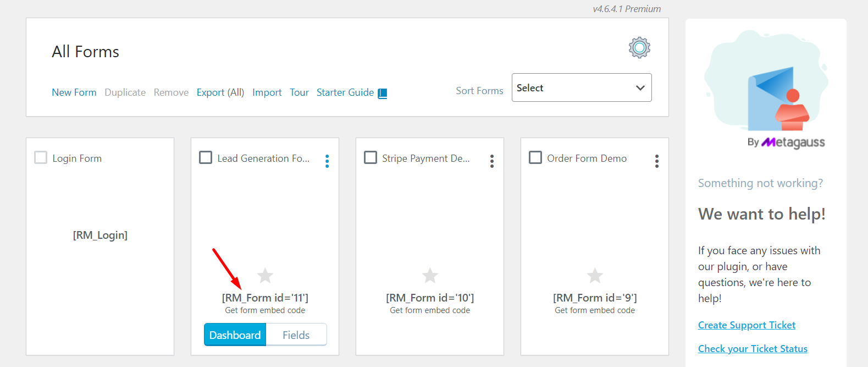Click Export (All) forms
The width and height of the screenshot is (868, 367).
[220, 92]
